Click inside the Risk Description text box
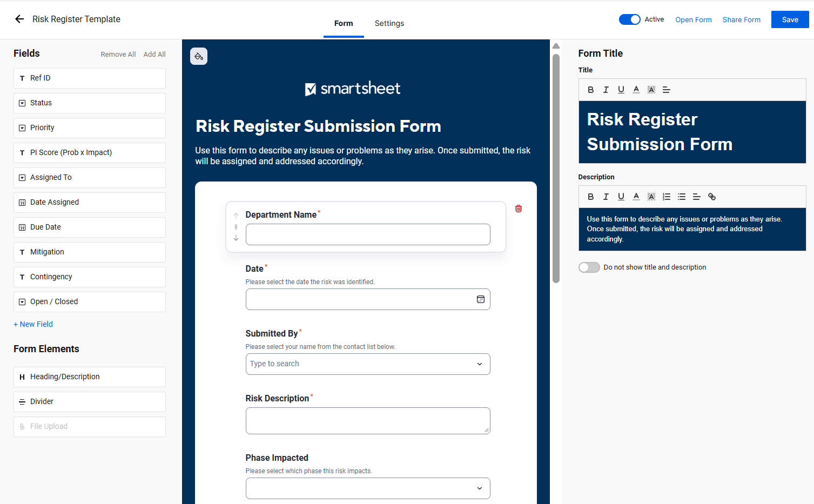Screen dimensions: 814x504 pyautogui.click(x=368, y=420)
